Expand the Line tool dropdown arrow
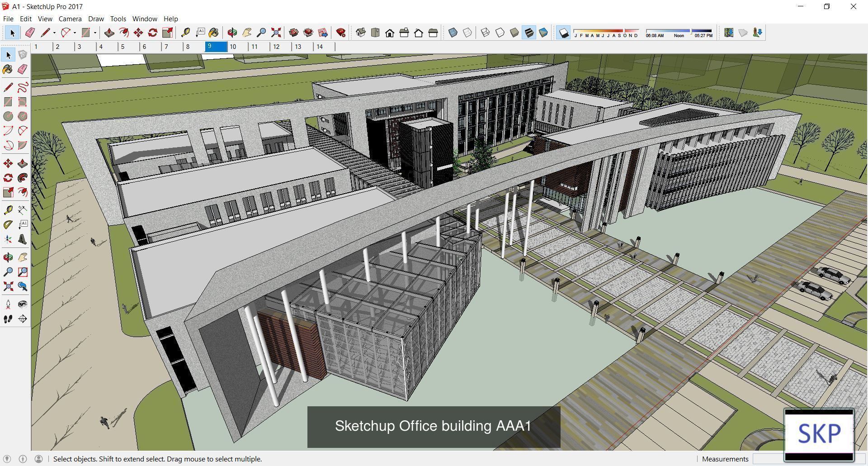The height and width of the screenshot is (466, 868). pyautogui.click(x=54, y=33)
